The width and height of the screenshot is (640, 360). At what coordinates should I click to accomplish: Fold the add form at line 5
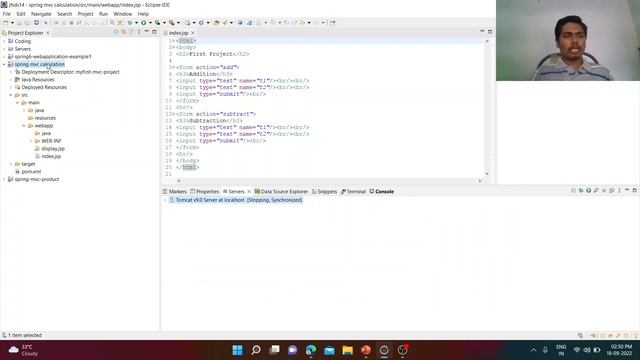(173, 67)
